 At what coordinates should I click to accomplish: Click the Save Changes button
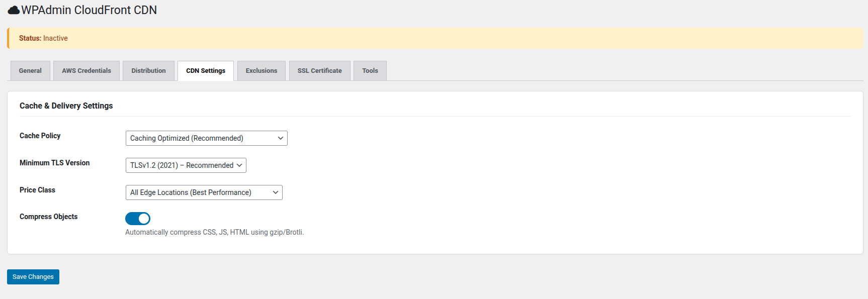pyautogui.click(x=33, y=277)
